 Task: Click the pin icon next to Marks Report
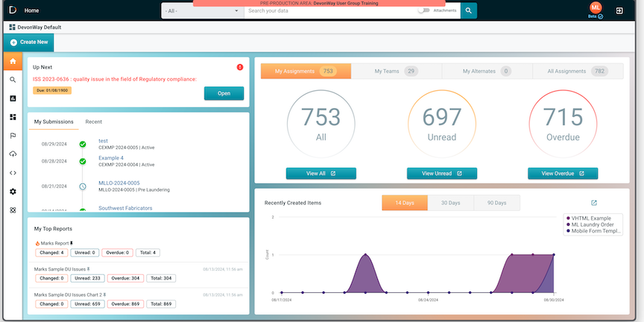[72, 243]
